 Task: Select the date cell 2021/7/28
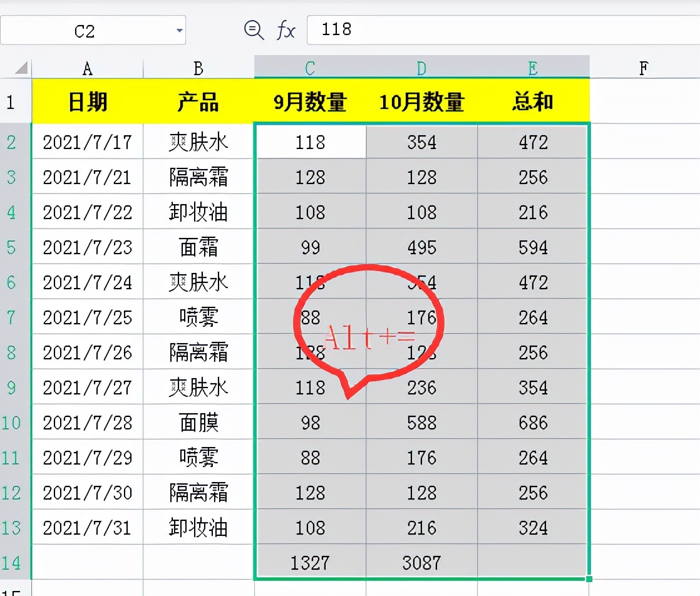point(88,423)
